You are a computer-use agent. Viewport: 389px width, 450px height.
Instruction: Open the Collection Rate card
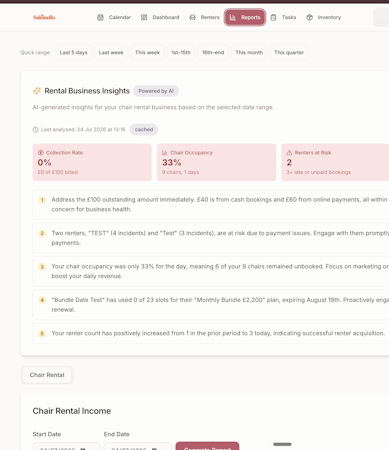coord(92,162)
